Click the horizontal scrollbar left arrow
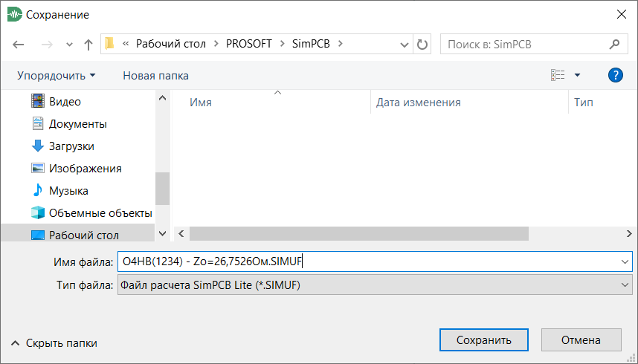The height and width of the screenshot is (364, 638). 181,233
